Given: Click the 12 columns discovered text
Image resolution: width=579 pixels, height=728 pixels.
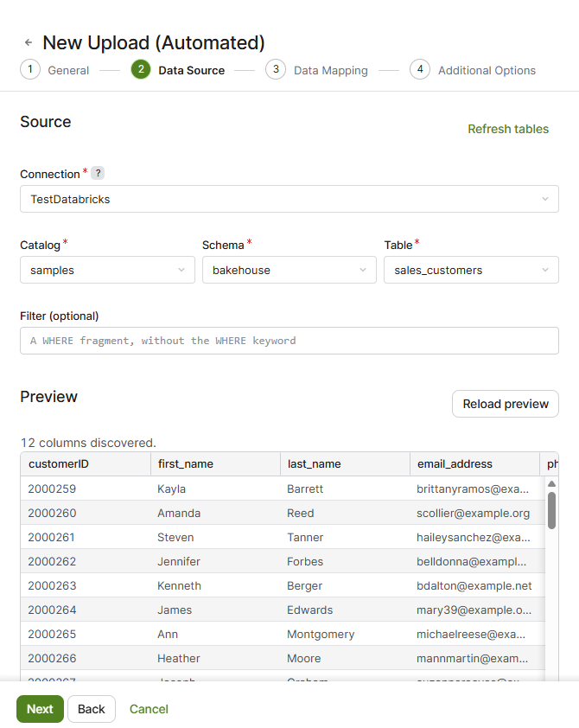Looking at the screenshot, I should pyautogui.click(x=88, y=443).
